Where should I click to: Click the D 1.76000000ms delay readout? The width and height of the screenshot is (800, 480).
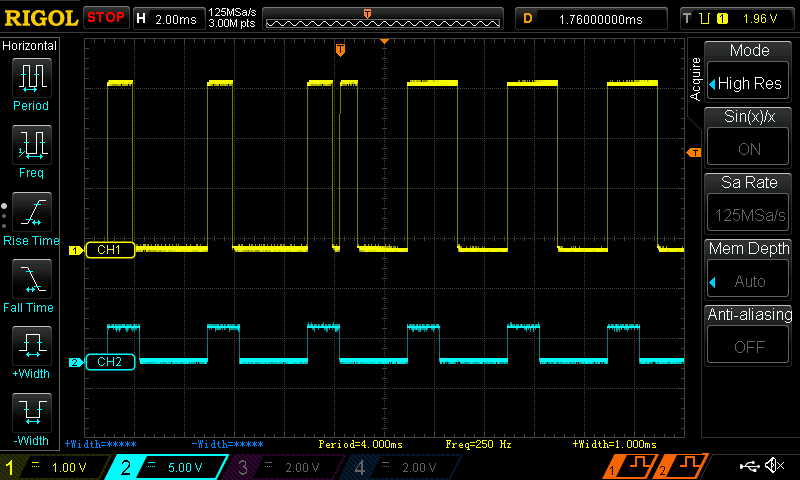(591, 19)
